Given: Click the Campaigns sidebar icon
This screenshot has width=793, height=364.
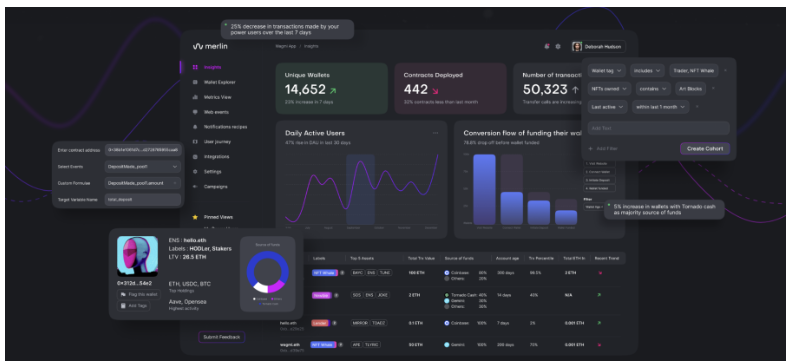Looking at the screenshot, I should (195, 187).
